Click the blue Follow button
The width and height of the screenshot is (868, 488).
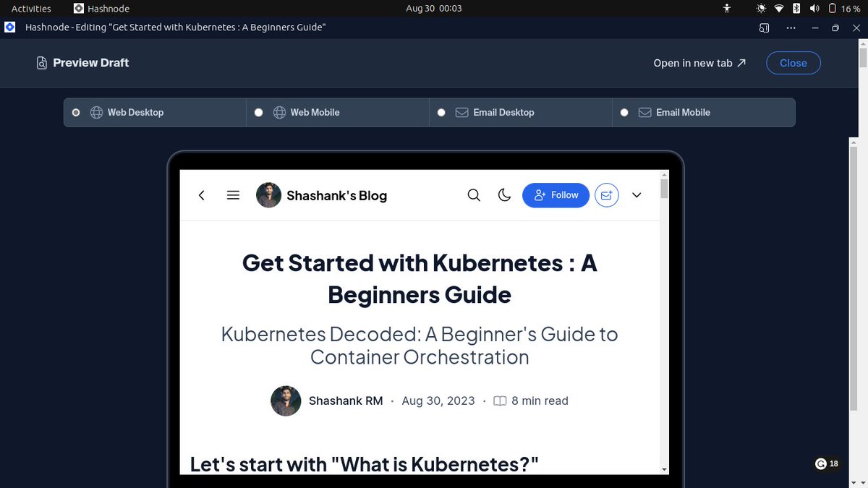[x=556, y=195]
